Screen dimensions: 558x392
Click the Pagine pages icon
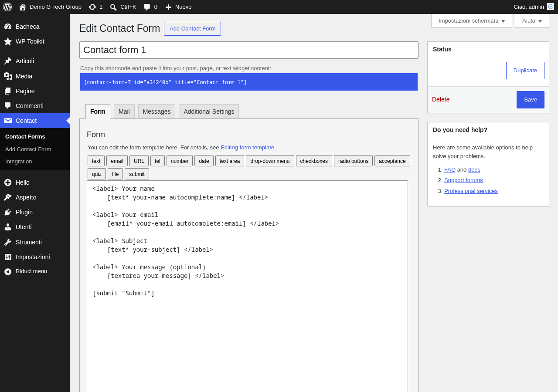click(x=8, y=91)
